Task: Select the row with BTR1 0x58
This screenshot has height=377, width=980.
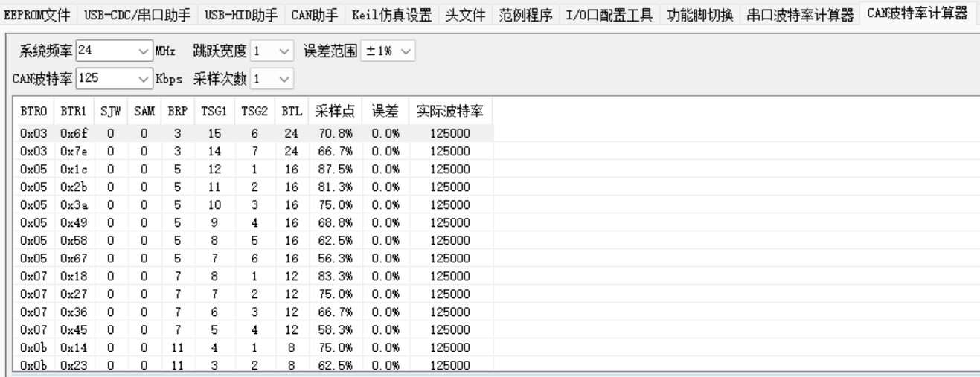Action: click(x=254, y=240)
